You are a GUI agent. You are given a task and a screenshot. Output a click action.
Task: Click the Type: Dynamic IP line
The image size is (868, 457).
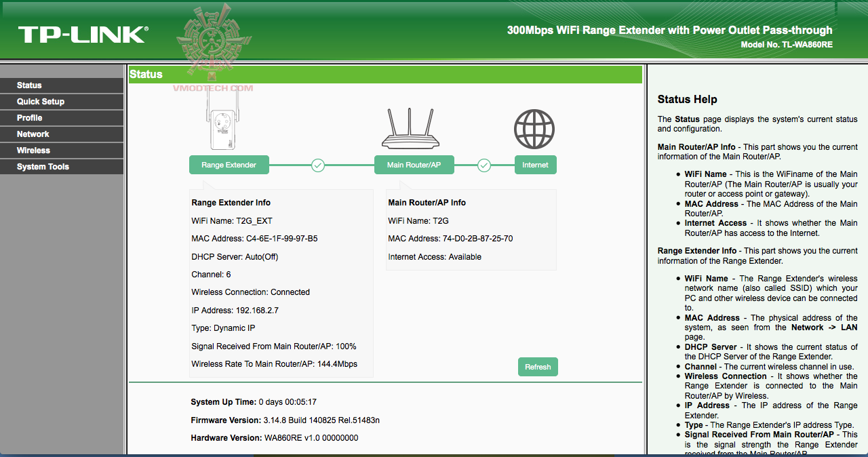[x=224, y=328]
